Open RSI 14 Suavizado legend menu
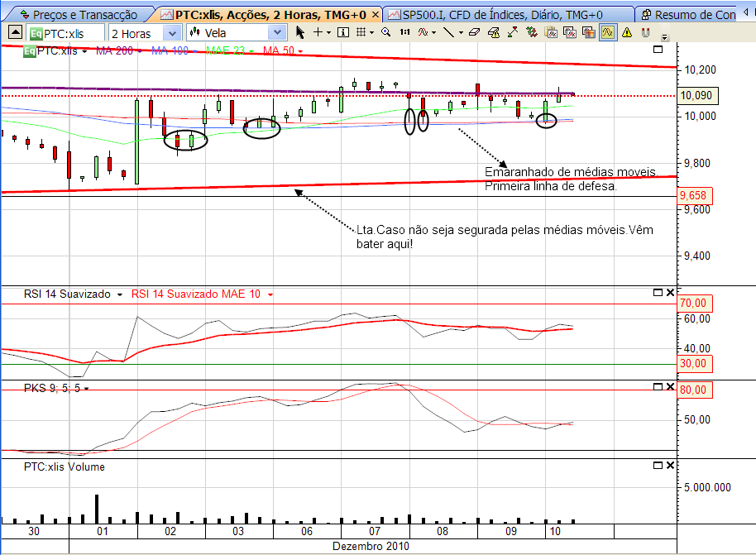Image resolution: width=756 pixels, height=555 pixels. tap(120, 294)
